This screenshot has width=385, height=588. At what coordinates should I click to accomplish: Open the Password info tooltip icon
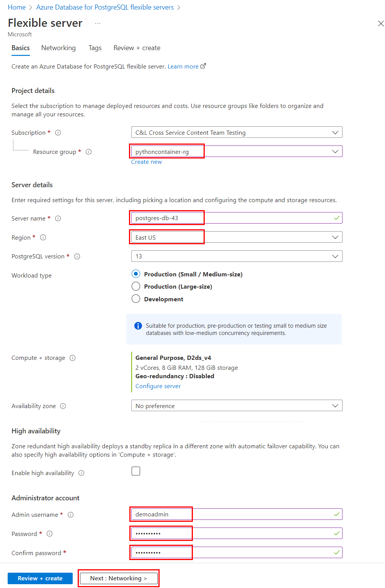point(50,533)
